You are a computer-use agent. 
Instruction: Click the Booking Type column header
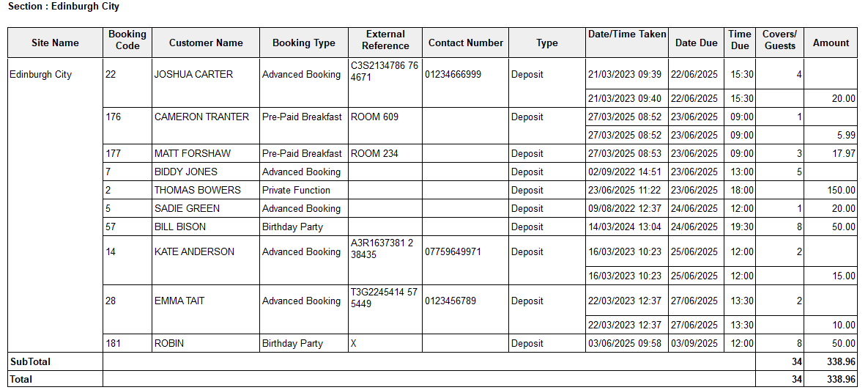(303, 43)
